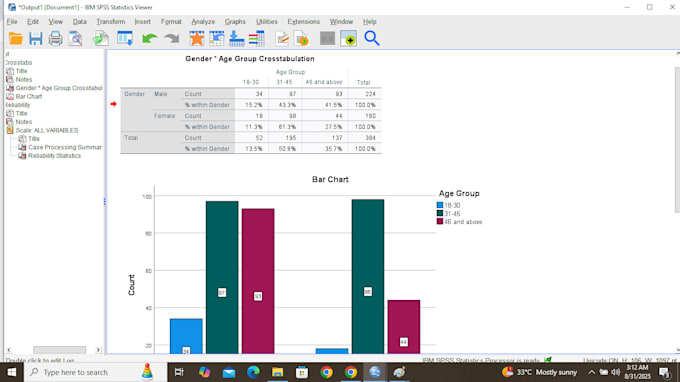Click the Male count total cell 224
The image size is (680, 382).
pyautogui.click(x=370, y=94)
